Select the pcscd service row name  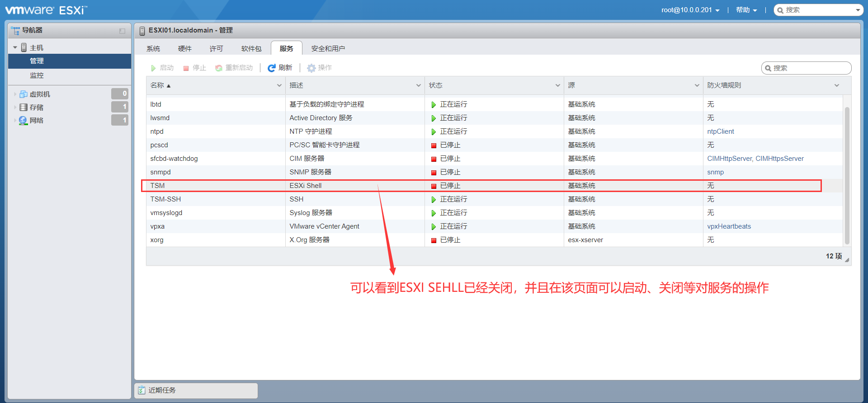coord(159,145)
